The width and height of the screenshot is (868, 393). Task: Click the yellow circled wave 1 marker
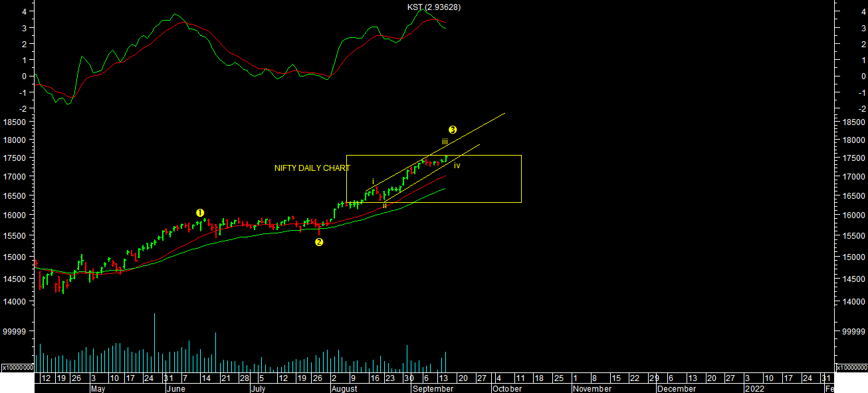coord(200,213)
